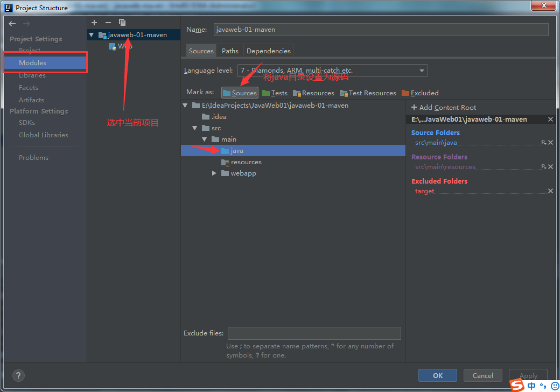Mark folder as Resources
Image resolution: width=560 pixels, height=392 pixels.
click(313, 93)
